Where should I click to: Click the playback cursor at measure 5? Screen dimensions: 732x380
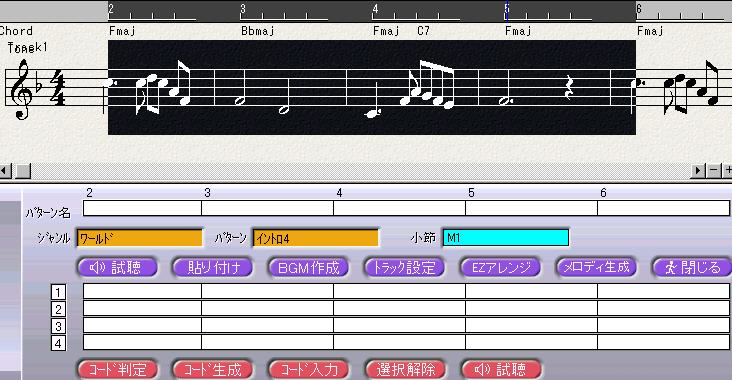click(x=507, y=10)
